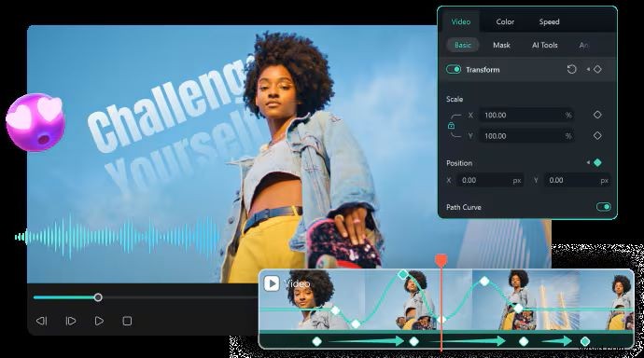Go to previous Position keyframe arrow

[x=588, y=163]
